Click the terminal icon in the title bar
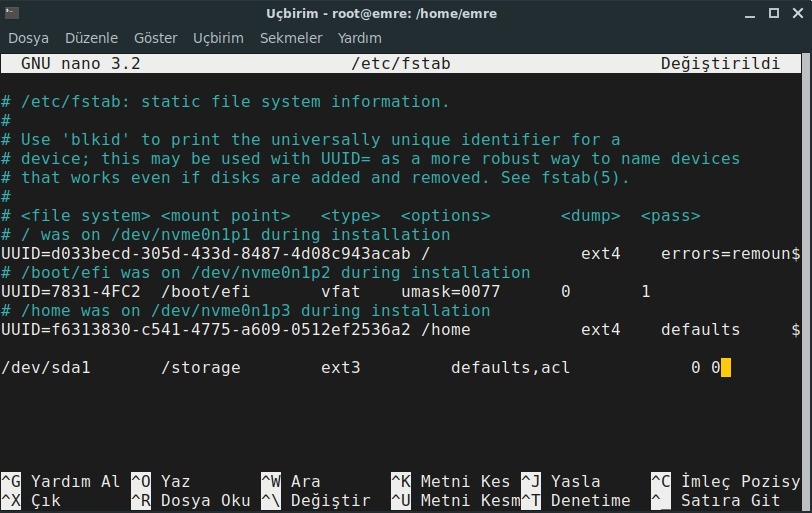This screenshot has height=513, width=812. point(11,13)
